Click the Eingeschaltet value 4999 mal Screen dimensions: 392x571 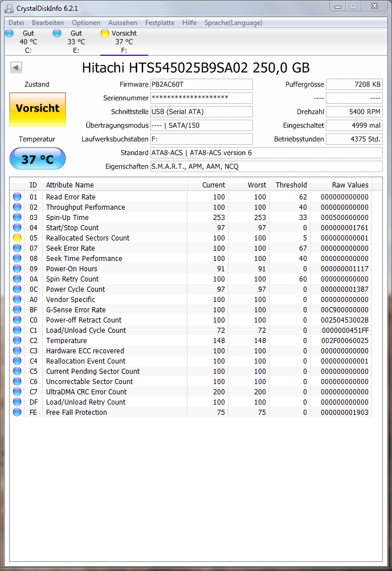[x=354, y=125]
